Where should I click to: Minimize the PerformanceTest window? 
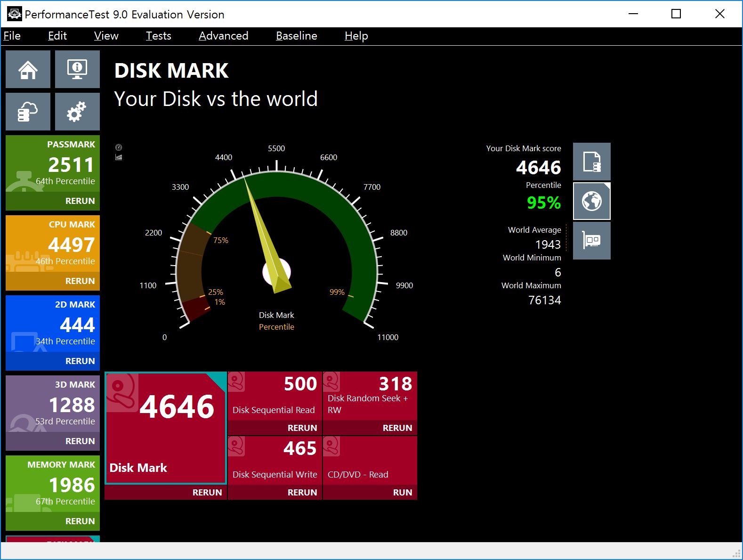tap(633, 14)
